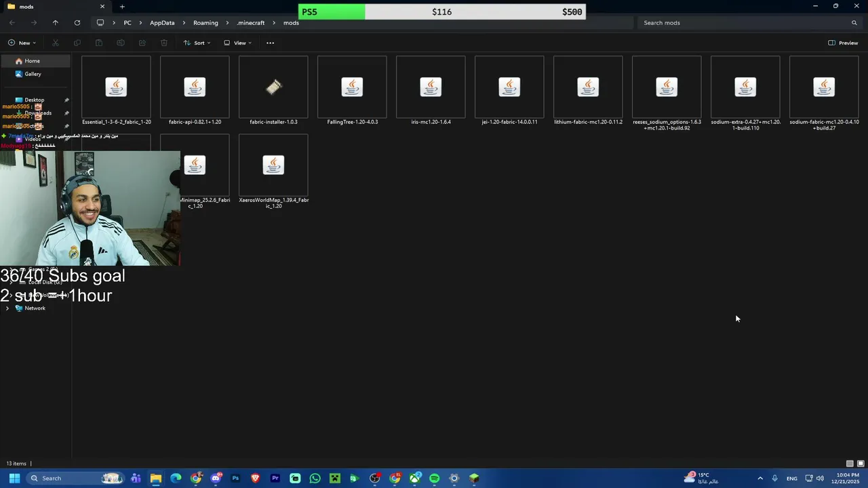Open the View dropdown menu

click(237, 43)
